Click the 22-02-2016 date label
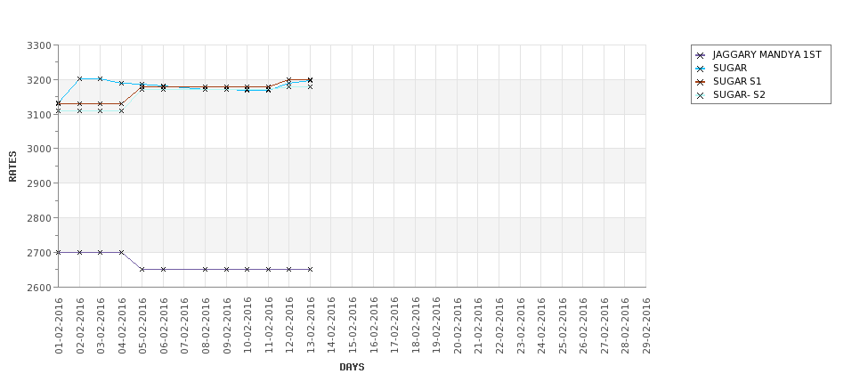868x382 pixels. coord(499,326)
